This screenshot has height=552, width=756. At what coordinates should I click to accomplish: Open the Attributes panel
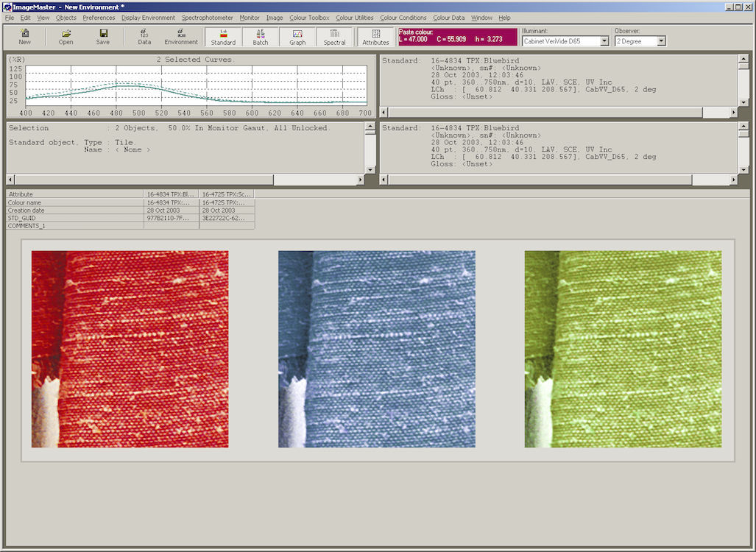pyautogui.click(x=375, y=36)
